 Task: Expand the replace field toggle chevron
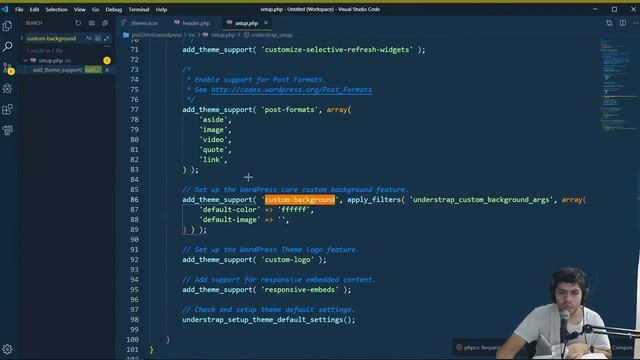(x=22, y=38)
